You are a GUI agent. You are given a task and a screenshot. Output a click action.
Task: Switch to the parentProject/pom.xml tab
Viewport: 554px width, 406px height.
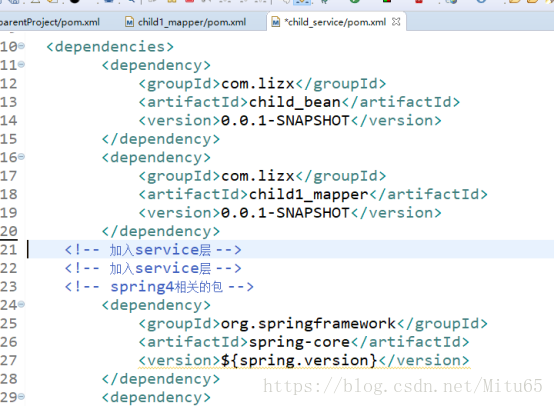coord(49,22)
